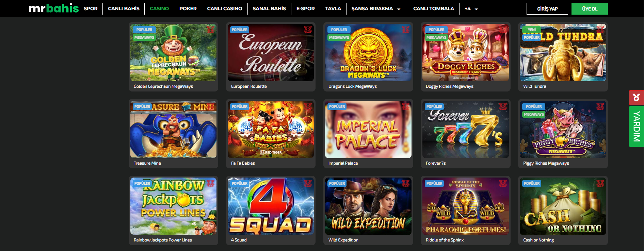Image resolution: width=644 pixels, height=251 pixels.
Task: Expand the +4 more menu
Action: (x=471, y=9)
